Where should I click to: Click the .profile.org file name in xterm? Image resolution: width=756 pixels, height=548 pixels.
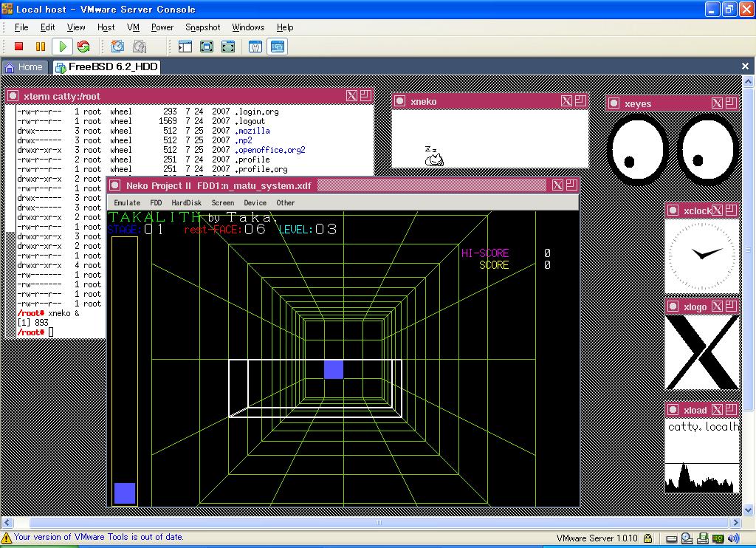pos(261,169)
